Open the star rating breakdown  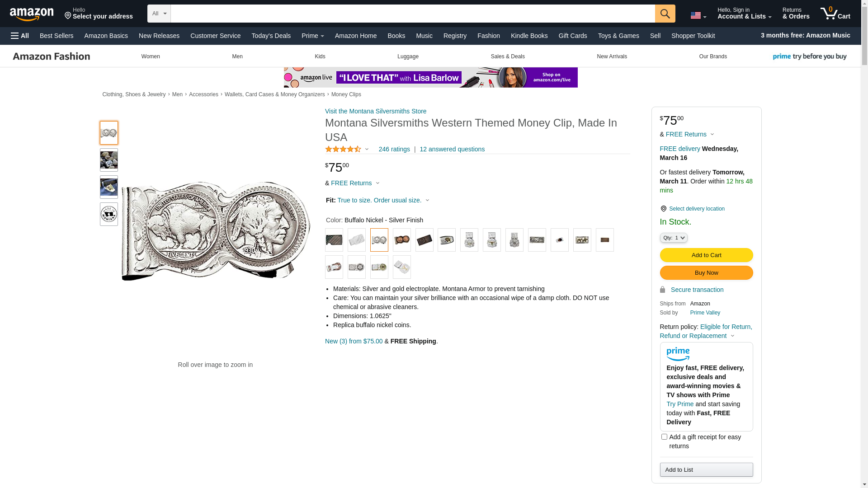[x=347, y=149]
